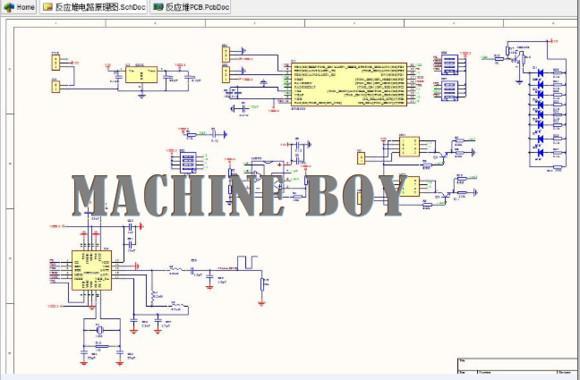Select the upper blue pin header block near top right
This screenshot has height=380, width=580.
[450, 65]
